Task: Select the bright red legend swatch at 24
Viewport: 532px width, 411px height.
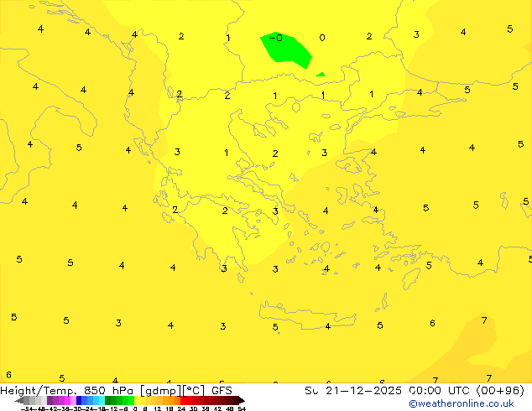Action: click(183, 400)
